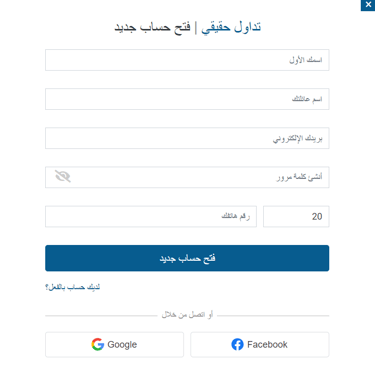Click the number 20 in the code field

[317, 217]
